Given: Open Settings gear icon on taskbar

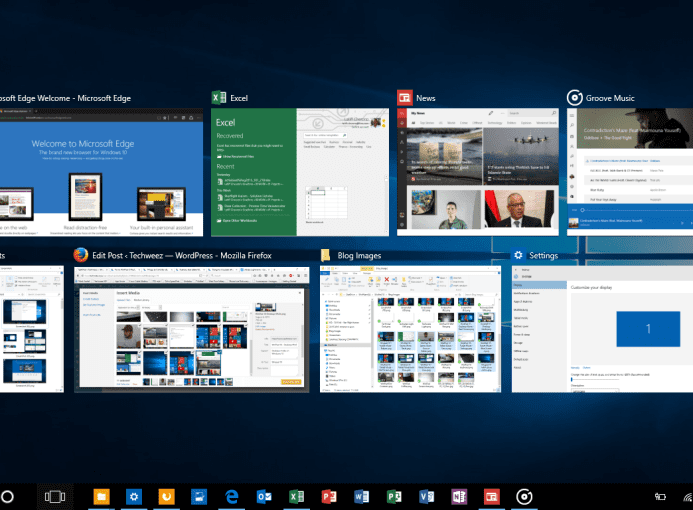Looking at the screenshot, I should coord(133,497).
